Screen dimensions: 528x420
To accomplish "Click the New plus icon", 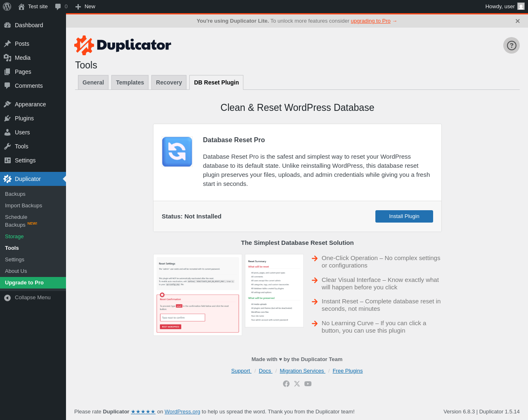I will [x=78, y=7].
